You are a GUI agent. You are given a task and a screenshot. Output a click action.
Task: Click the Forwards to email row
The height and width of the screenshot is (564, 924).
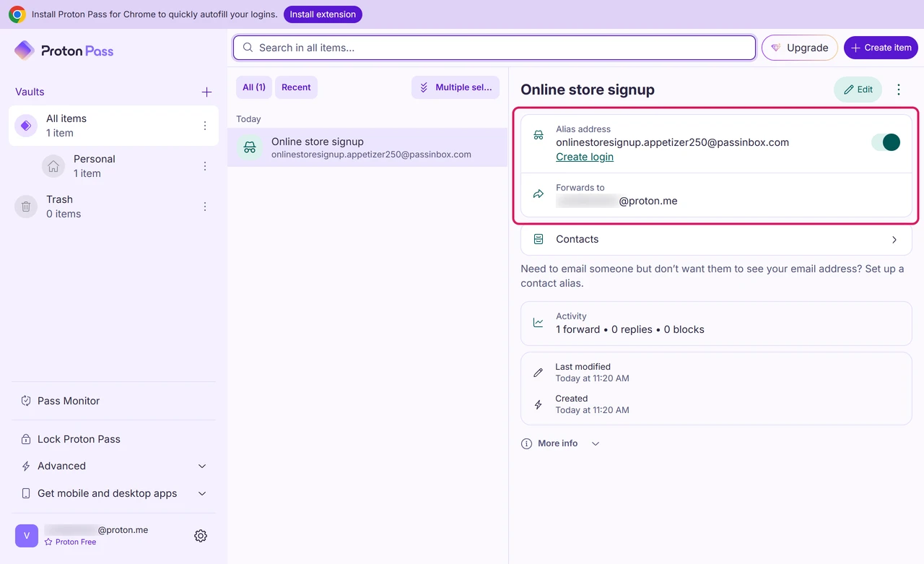(x=716, y=194)
